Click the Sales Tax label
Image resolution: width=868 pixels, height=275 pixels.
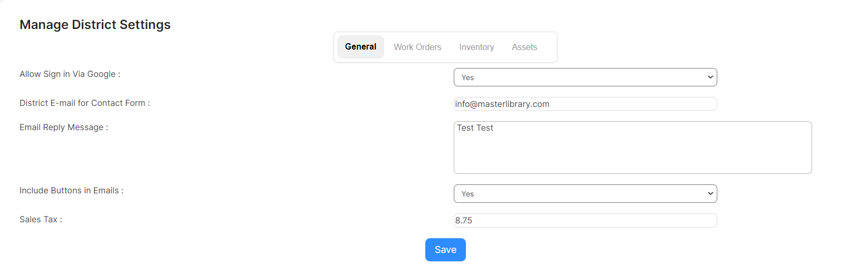[41, 220]
